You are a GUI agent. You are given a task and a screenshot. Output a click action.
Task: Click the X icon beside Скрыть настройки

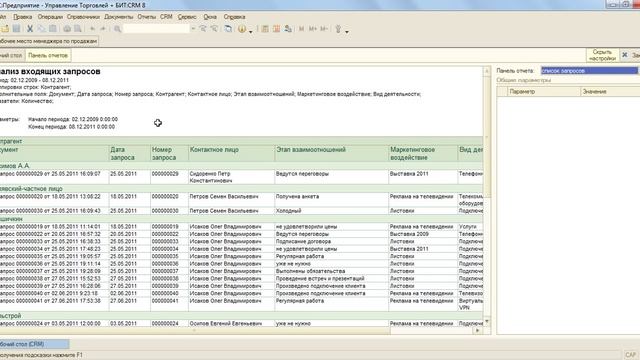tap(624, 55)
